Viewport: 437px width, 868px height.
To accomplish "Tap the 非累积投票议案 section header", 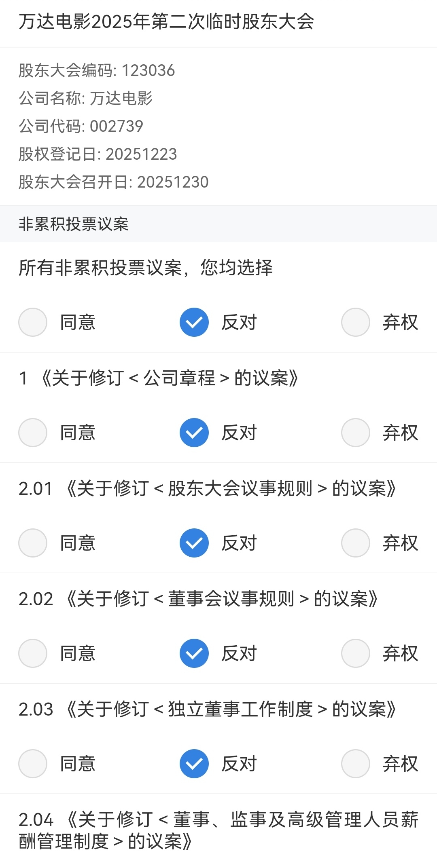I will pyautogui.click(x=74, y=224).
